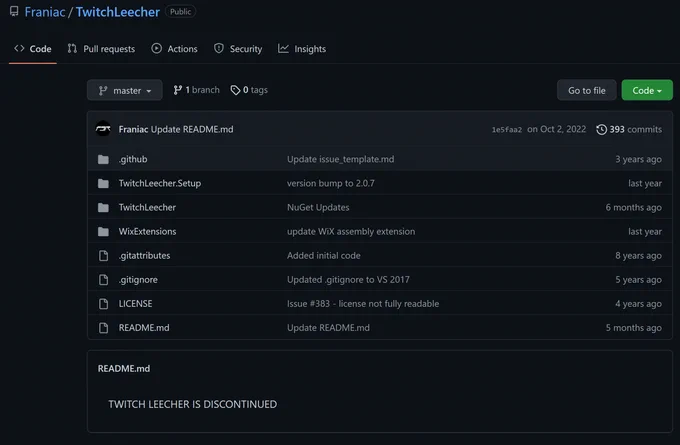680x445 pixels.
Task: Click the '8 years ago' timestamp
Action: (638, 255)
